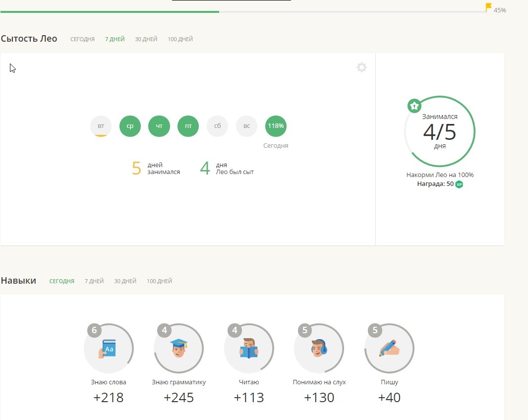Select the pencil hand icon for Пишу
This screenshot has height=420, width=528.
tap(389, 349)
